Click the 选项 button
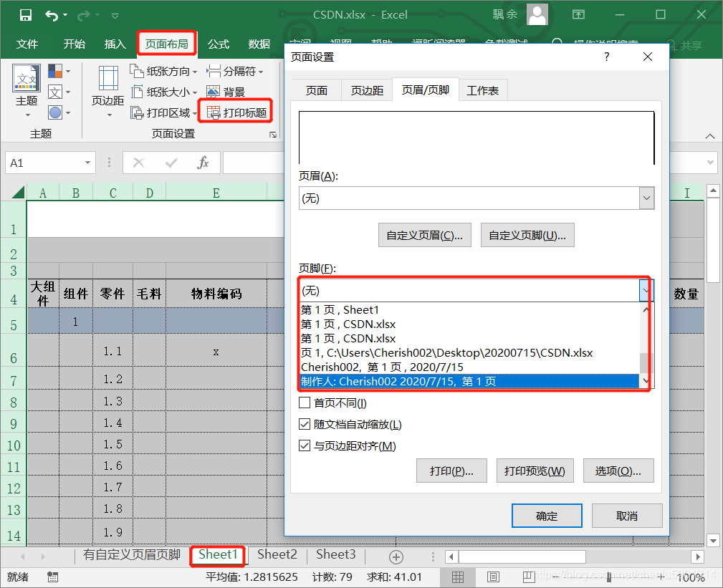 618,471
